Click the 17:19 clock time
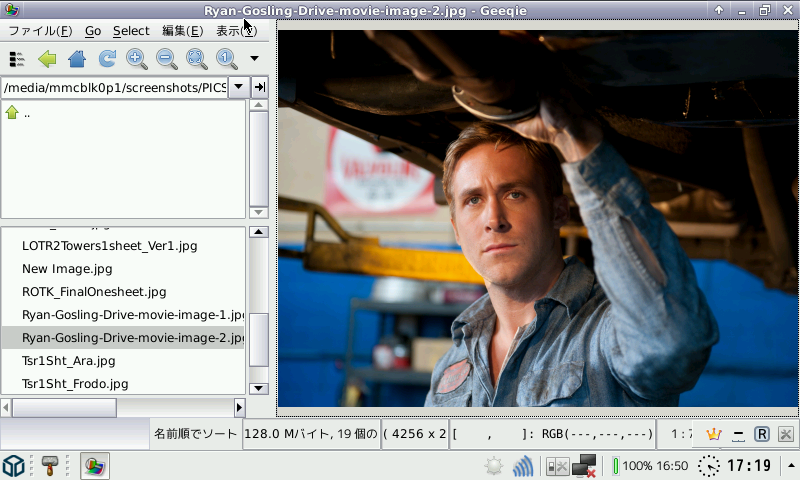 (748, 466)
